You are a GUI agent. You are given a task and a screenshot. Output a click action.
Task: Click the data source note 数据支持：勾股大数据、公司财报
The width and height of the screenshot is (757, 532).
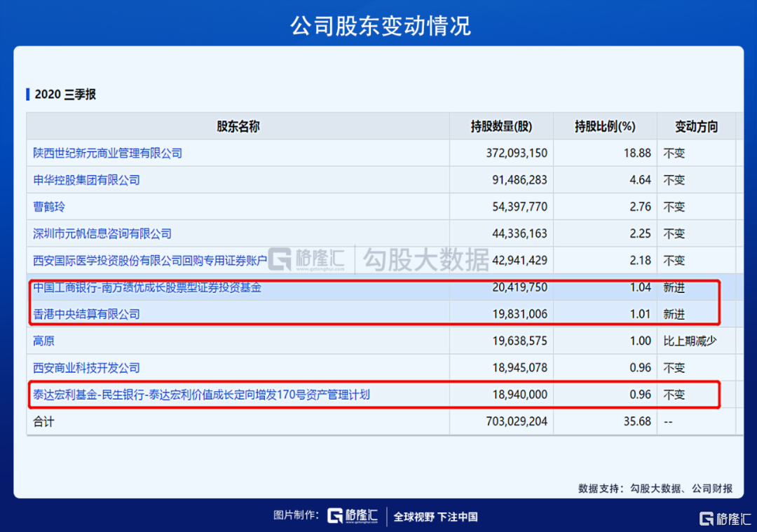pos(655,489)
